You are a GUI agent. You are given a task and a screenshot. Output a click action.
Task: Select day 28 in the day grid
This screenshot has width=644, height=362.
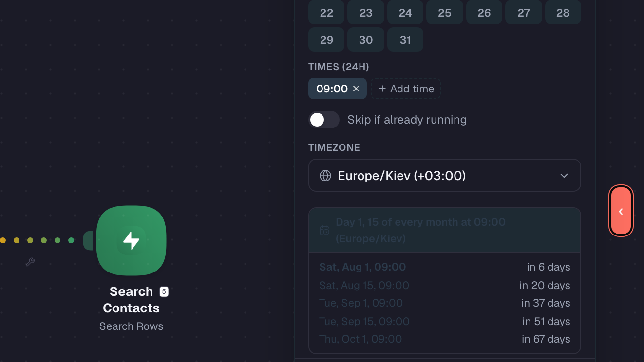563,13
